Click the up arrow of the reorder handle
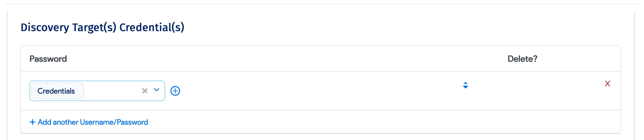Screen dimensions: 644x140 (x=466, y=83)
